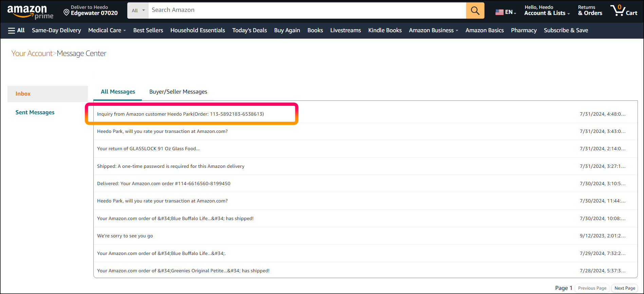Open Today's Deals
The width and height of the screenshot is (644, 294).
pyautogui.click(x=250, y=31)
